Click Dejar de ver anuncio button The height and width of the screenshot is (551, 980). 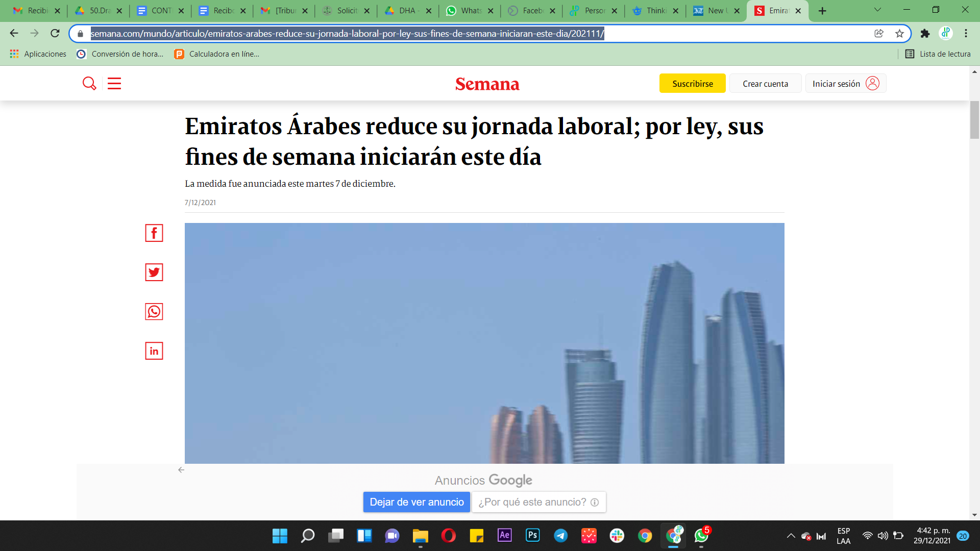416,502
